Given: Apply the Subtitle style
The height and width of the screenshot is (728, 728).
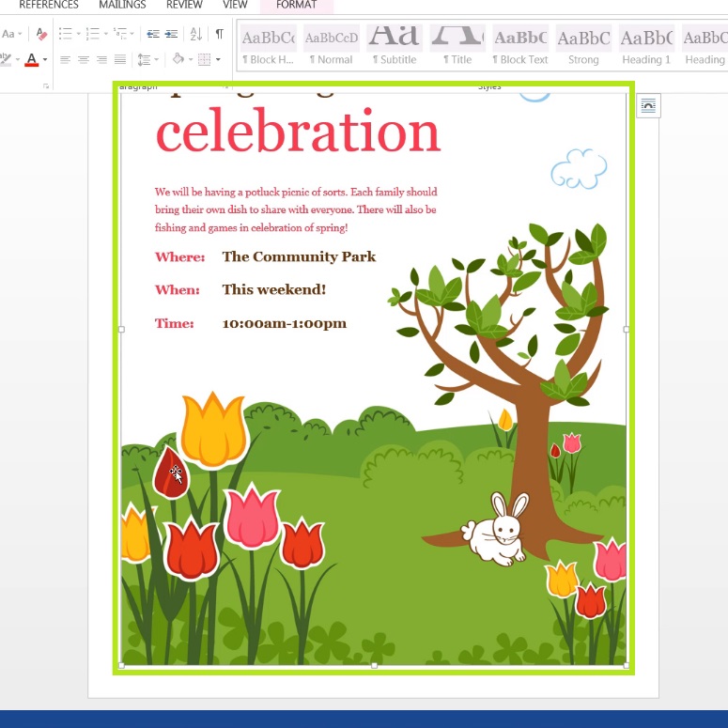Looking at the screenshot, I should click(395, 46).
